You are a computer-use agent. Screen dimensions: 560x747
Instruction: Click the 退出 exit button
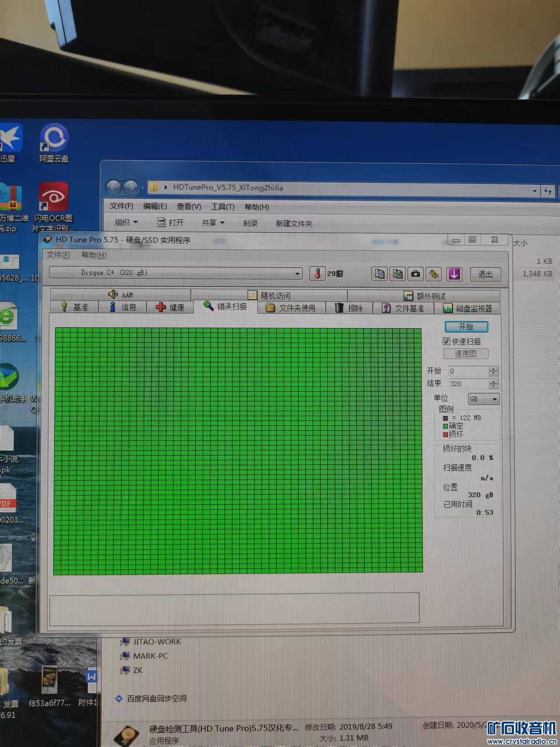tap(485, 274)
